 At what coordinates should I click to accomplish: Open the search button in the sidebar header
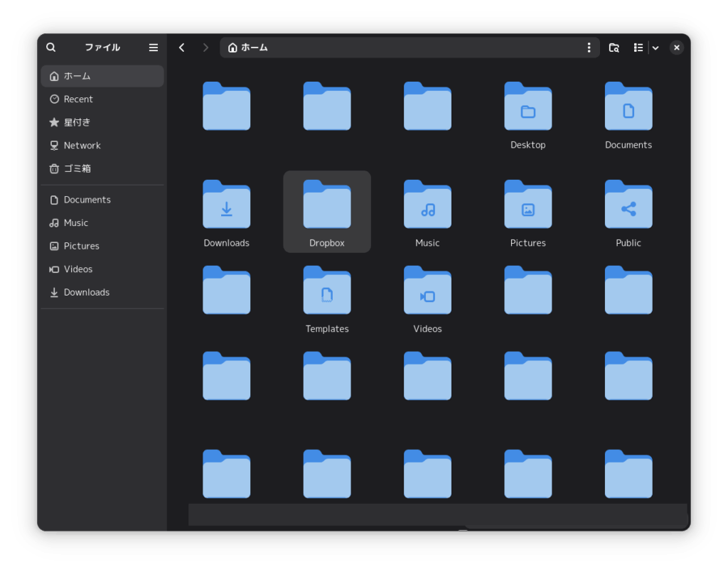pyautogui.click(x=51, y=48)
